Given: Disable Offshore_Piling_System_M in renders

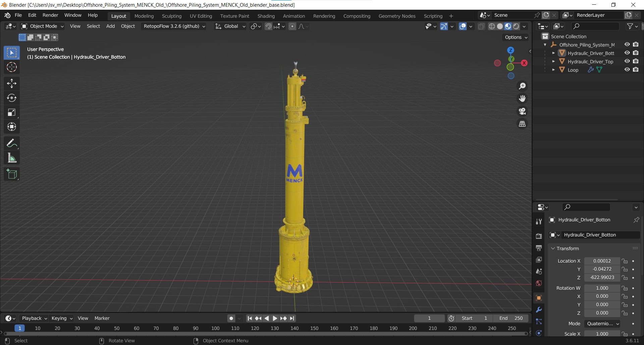Looking at the screenshot, I should pyautogui.click(x=636, y=45).
